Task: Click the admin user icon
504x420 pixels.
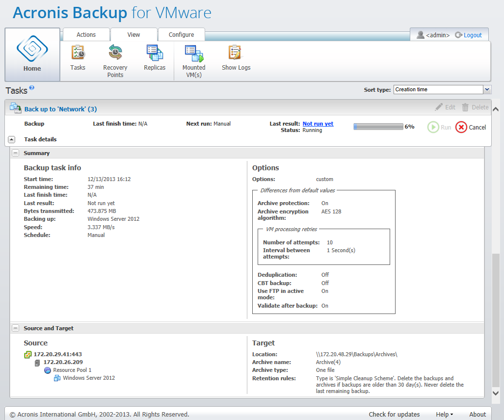Action: [421, 35]
